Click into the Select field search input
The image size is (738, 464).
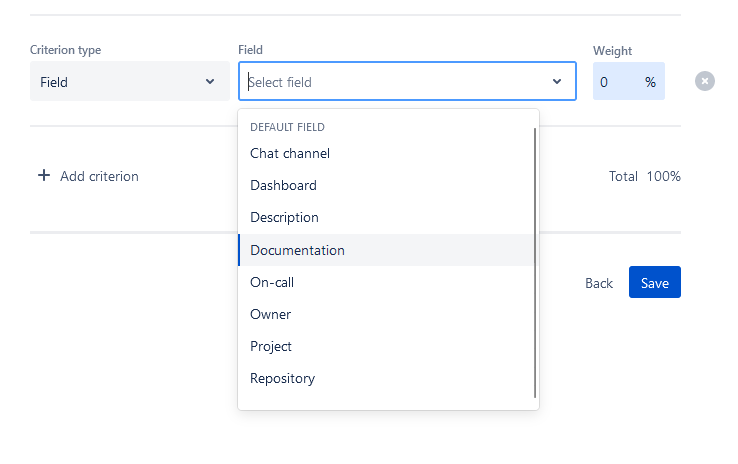tap(395, 82)
